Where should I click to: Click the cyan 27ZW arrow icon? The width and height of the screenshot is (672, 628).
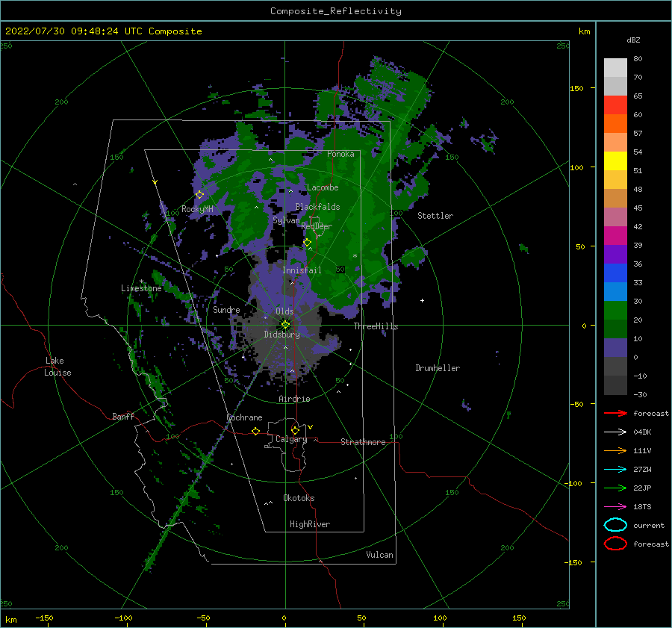pos(615,470)
